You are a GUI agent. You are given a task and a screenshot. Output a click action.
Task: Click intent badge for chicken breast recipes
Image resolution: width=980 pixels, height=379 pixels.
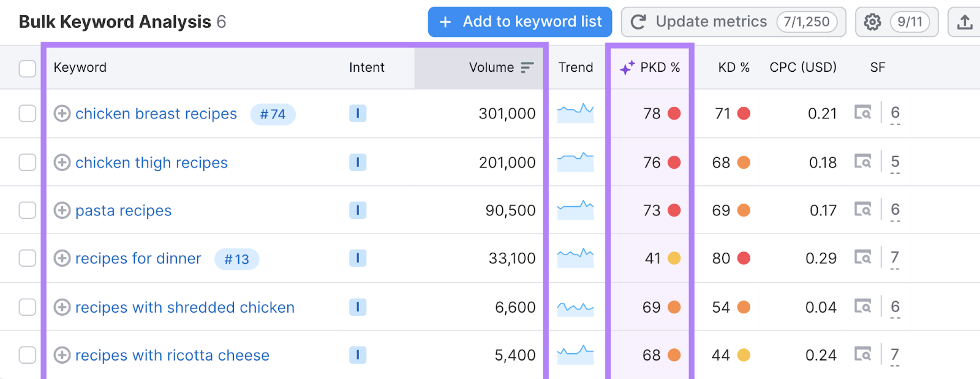pos(358,113)
